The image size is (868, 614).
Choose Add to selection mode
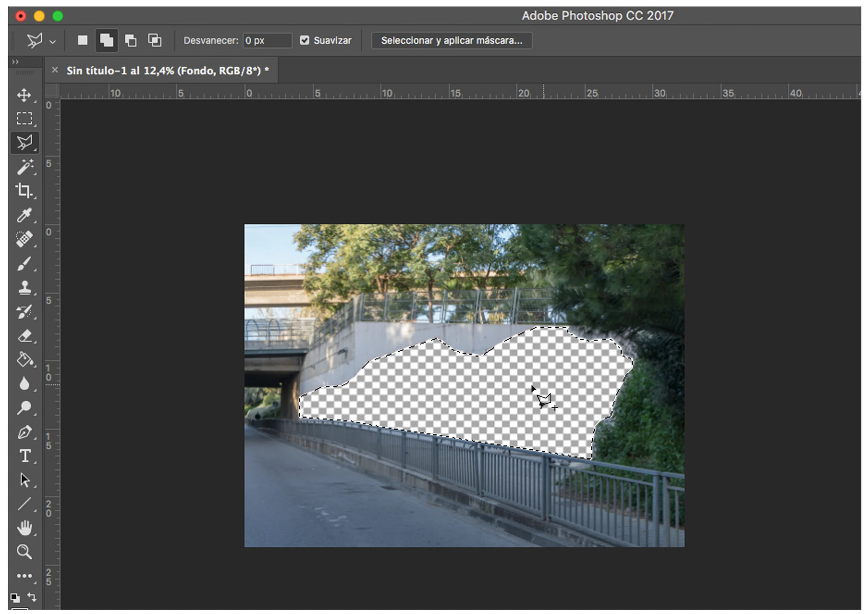[106, 40]
